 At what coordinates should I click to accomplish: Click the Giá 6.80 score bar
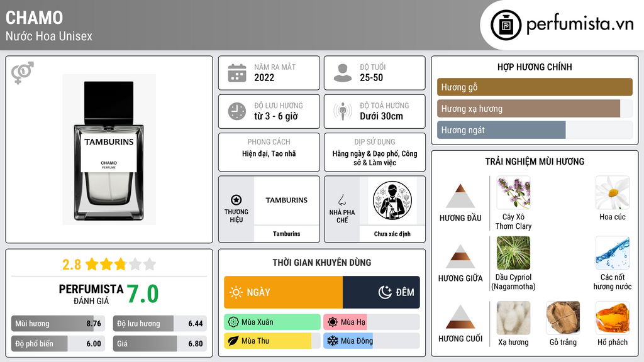pos(160,344)
